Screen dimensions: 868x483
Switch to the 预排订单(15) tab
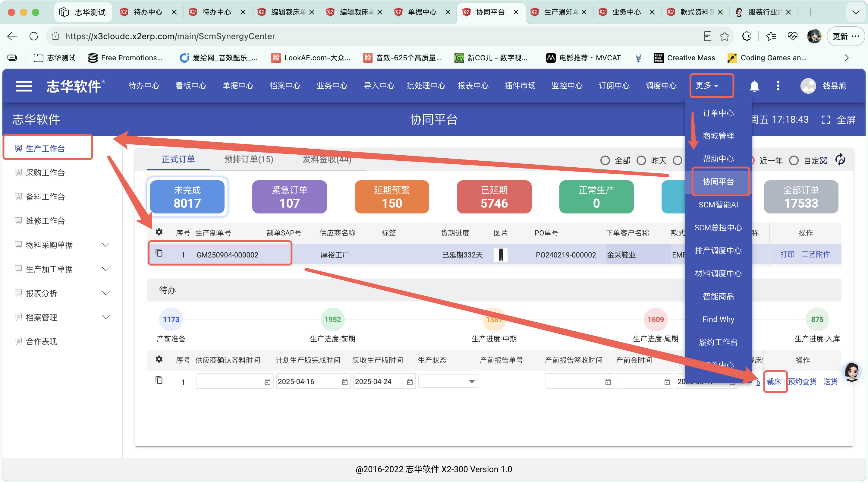[249, 159]
